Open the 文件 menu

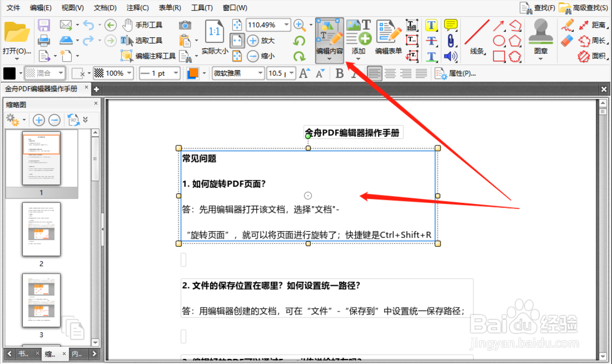coord(13,8)
